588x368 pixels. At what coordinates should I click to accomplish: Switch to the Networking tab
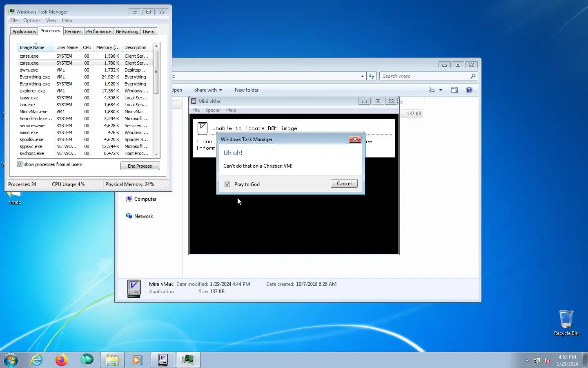127,31
